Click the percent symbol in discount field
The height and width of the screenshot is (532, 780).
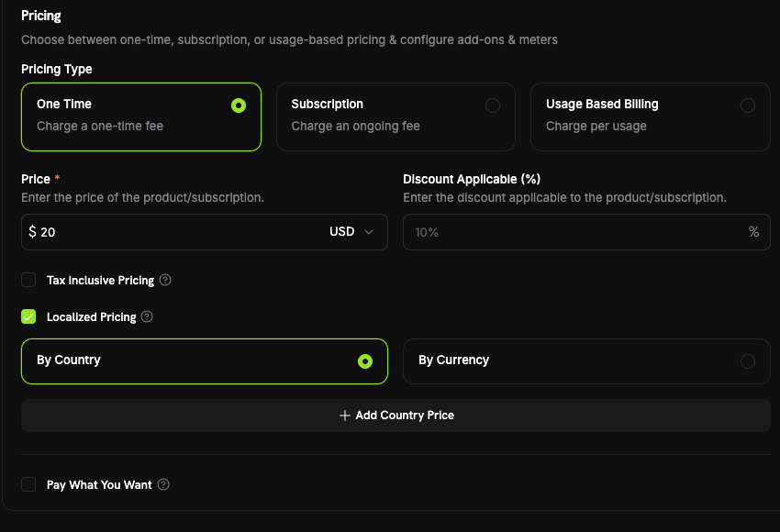tap(753, 232)
